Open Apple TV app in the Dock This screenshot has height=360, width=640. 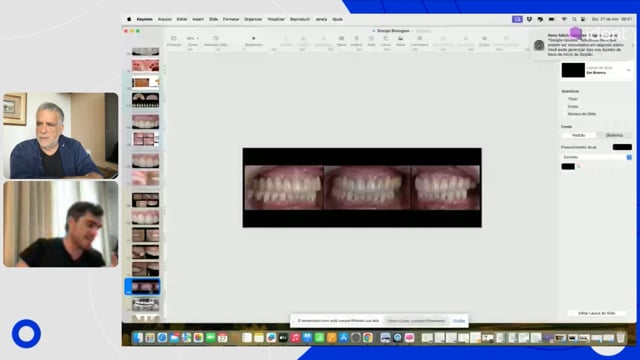pos(283,338)
